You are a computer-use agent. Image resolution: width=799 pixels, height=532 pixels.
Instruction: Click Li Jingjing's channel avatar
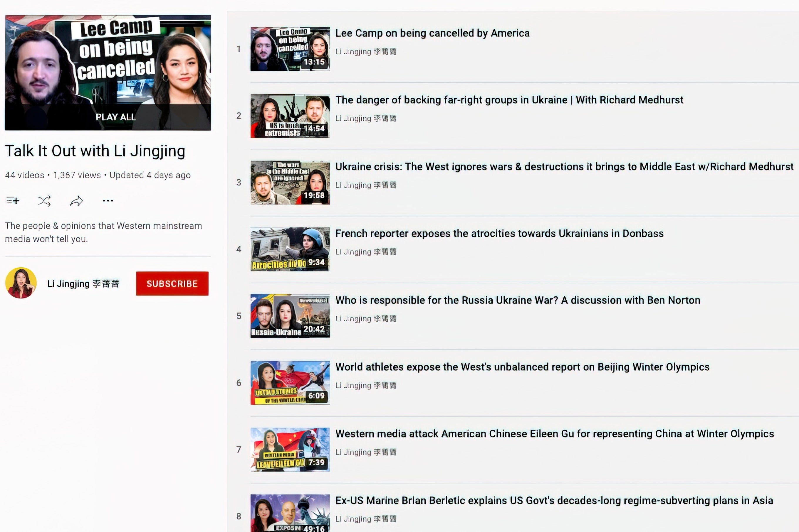pos(21,283)
